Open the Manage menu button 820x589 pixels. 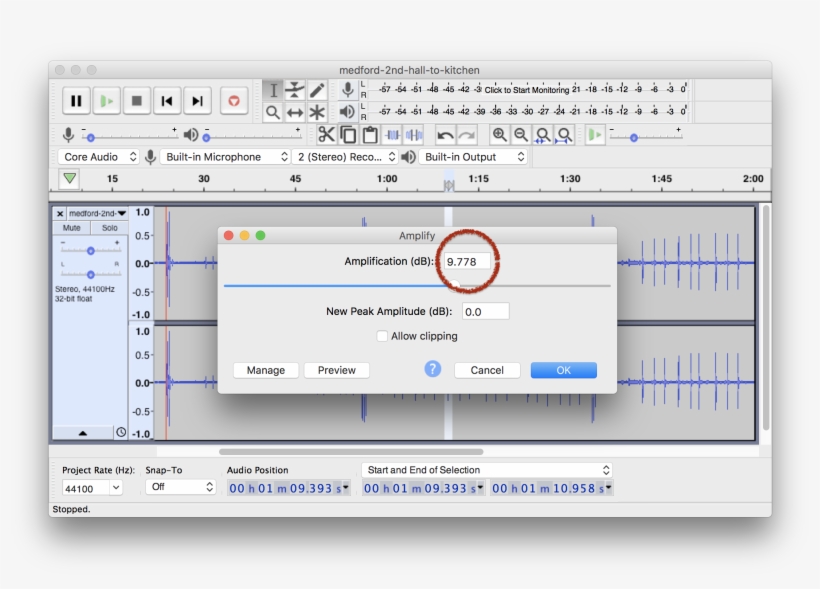point(265,370)
